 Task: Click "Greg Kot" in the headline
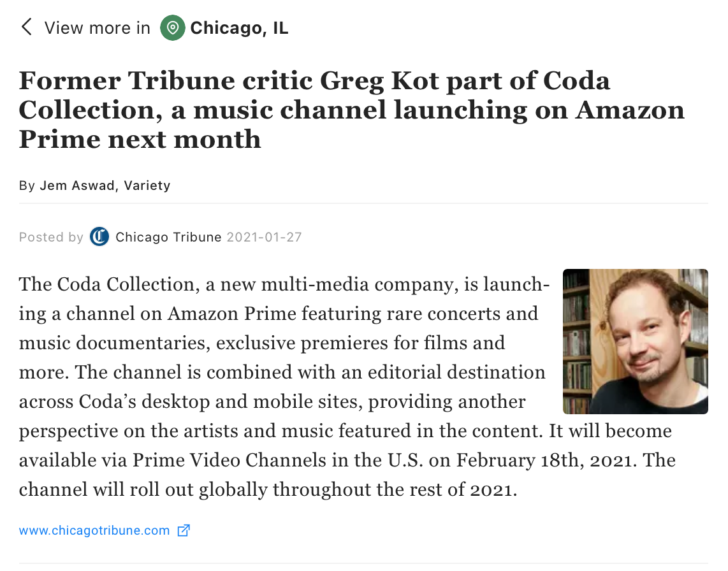coord(379,81)
